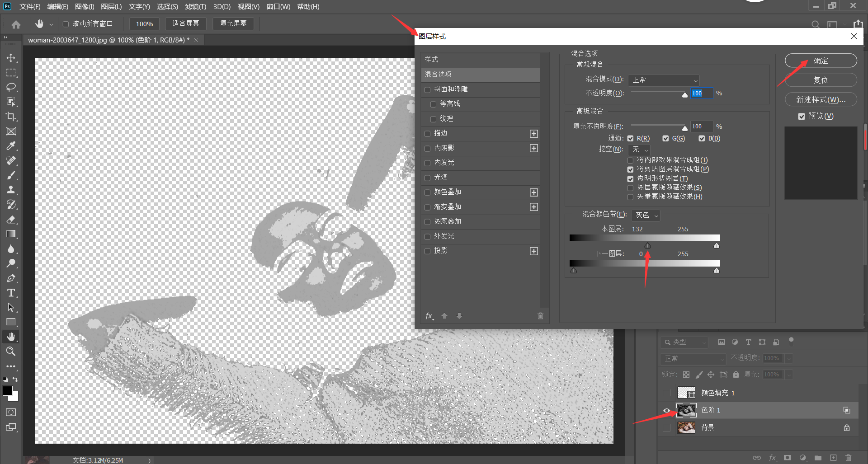The image size is (868, 464).
Task: Select the Lasso tool
Action: (x=11, y=87)
